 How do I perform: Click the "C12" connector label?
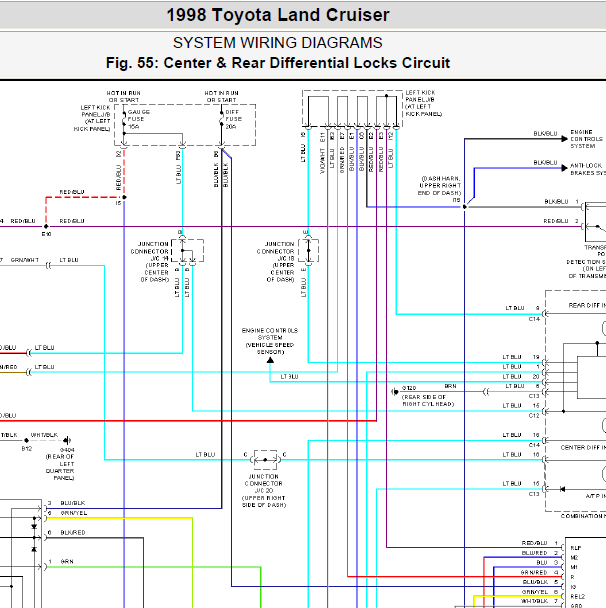534,416
